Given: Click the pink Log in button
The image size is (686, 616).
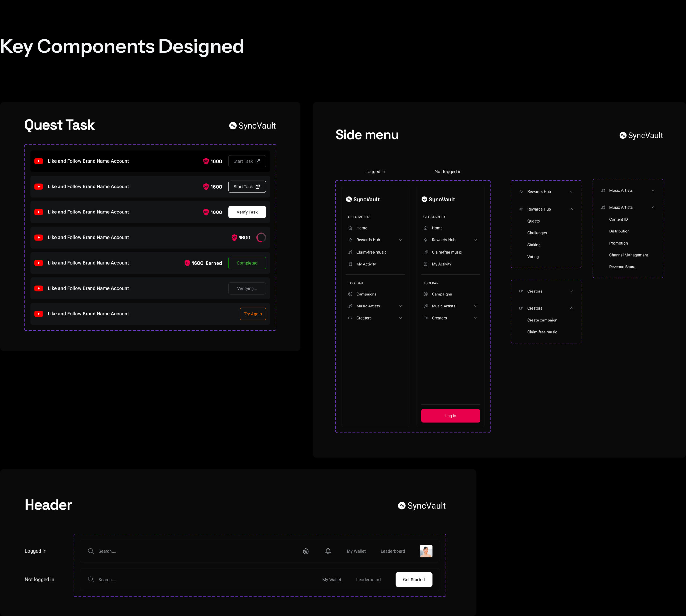Looking at the screenshot, I should [x=450, y=416].
